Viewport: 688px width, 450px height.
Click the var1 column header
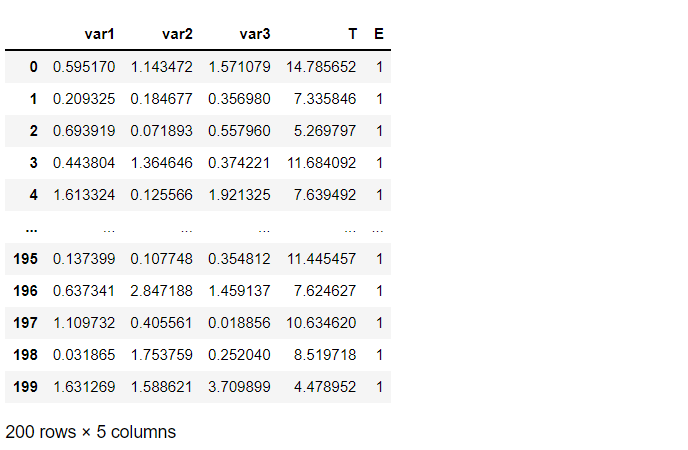[100, 34]
